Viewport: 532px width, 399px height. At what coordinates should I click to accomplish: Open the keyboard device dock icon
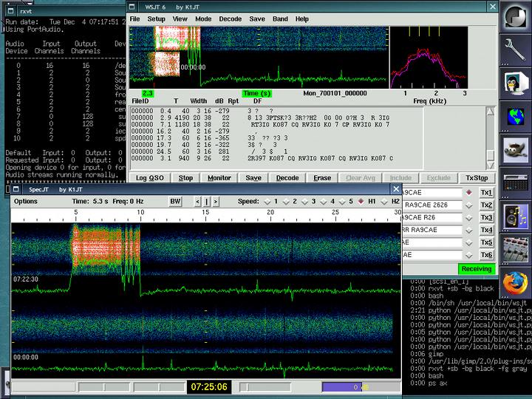(516, 183)
